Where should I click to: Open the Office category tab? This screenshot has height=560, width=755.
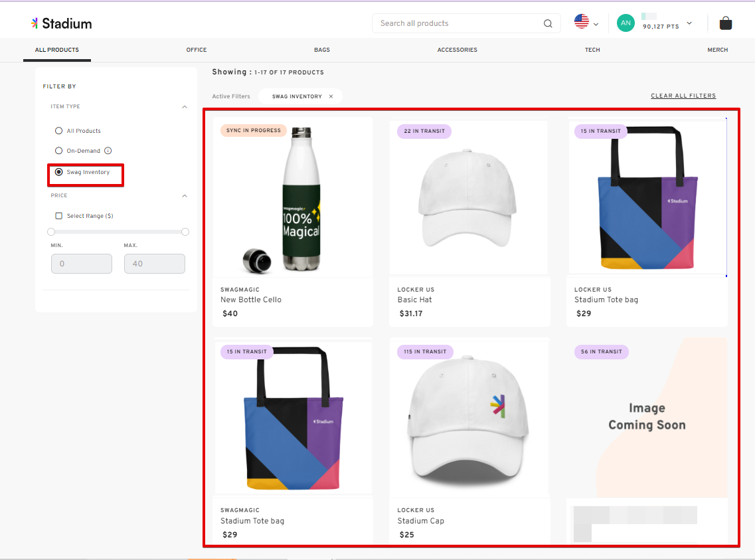click(197, 50)
